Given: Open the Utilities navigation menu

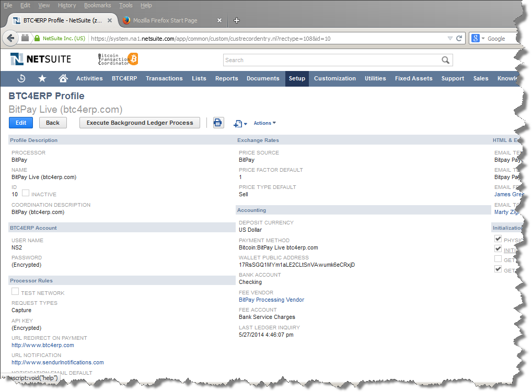Looking at the screenshot, I should [x=375, y=79].
